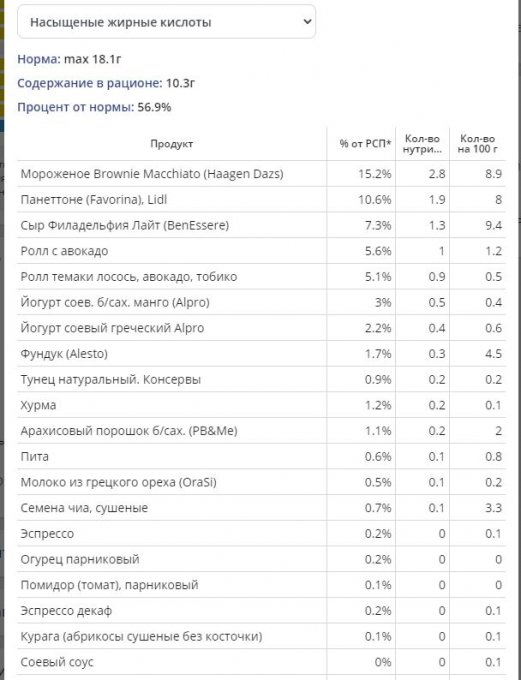The height and width of the screenshot is (680, 521).
Task: Sort by the Продукт column header
Action: (x=171, y=144)
